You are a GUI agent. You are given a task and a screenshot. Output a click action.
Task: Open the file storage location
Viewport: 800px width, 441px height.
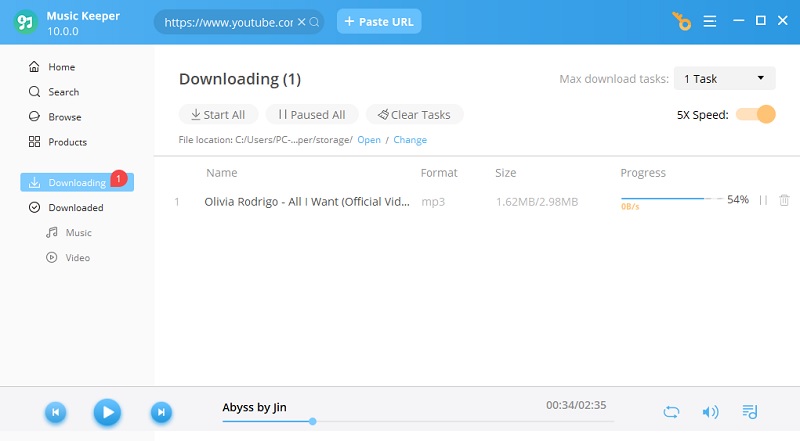pos(369,140)
